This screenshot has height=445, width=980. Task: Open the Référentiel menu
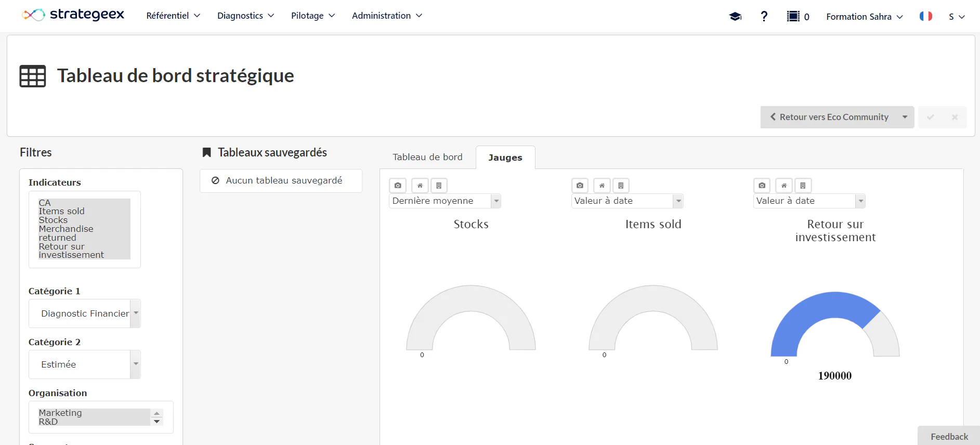(x=173, y=16)
